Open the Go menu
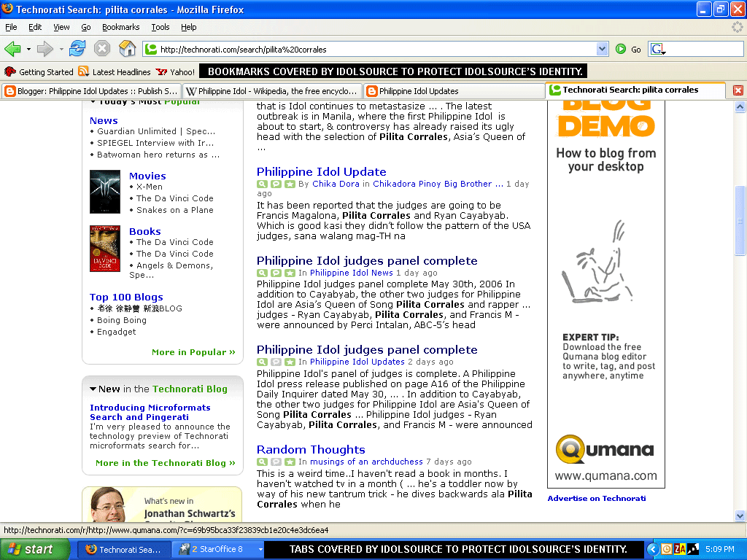The image size is (747, 560). [x=86, y=27]
